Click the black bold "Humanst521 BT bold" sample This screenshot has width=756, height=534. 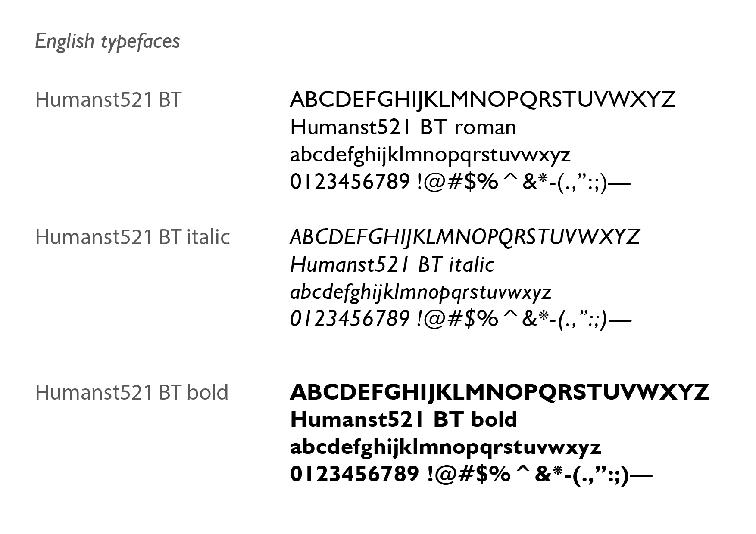[x=403, y=420]
